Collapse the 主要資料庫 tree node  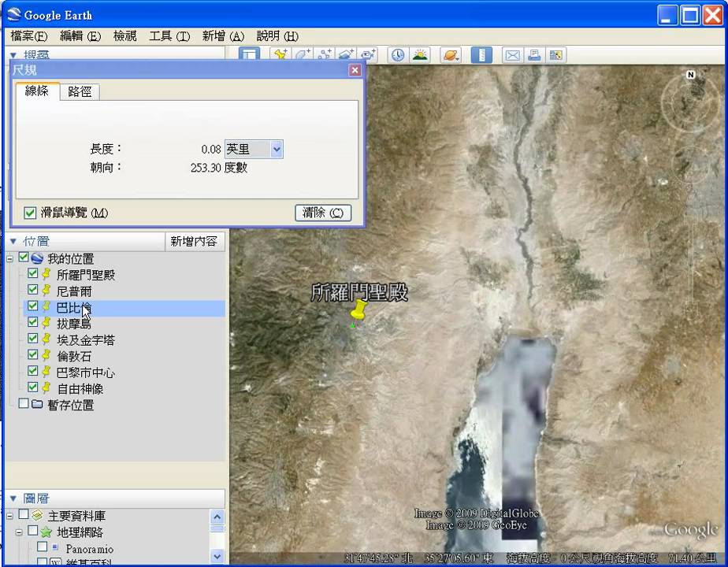click(9, 516)
